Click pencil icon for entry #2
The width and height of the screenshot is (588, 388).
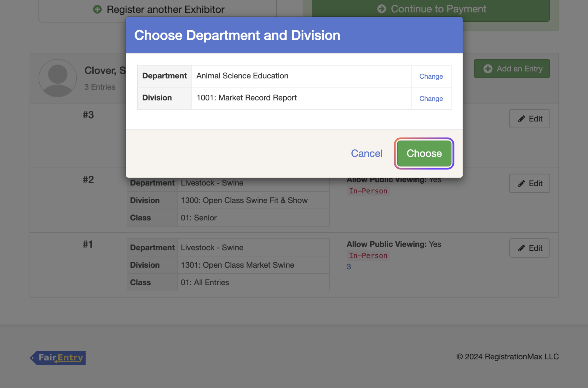tap(521, 184)
